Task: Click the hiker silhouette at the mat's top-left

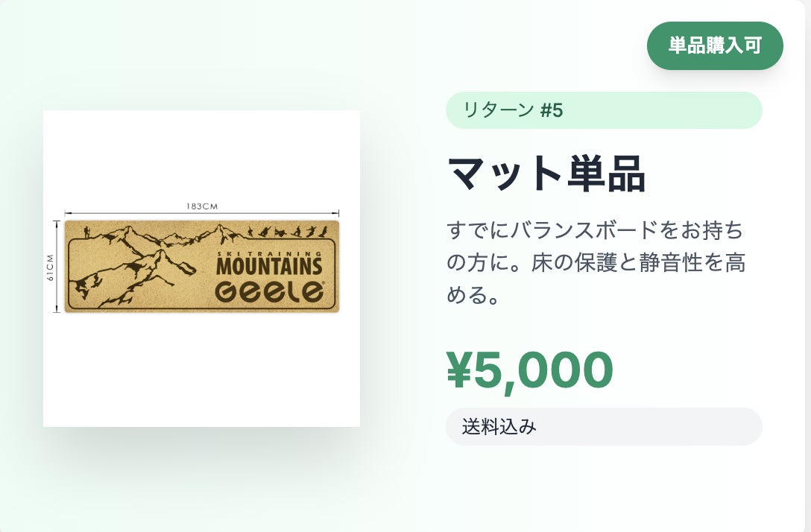Action: click(86, 232)
